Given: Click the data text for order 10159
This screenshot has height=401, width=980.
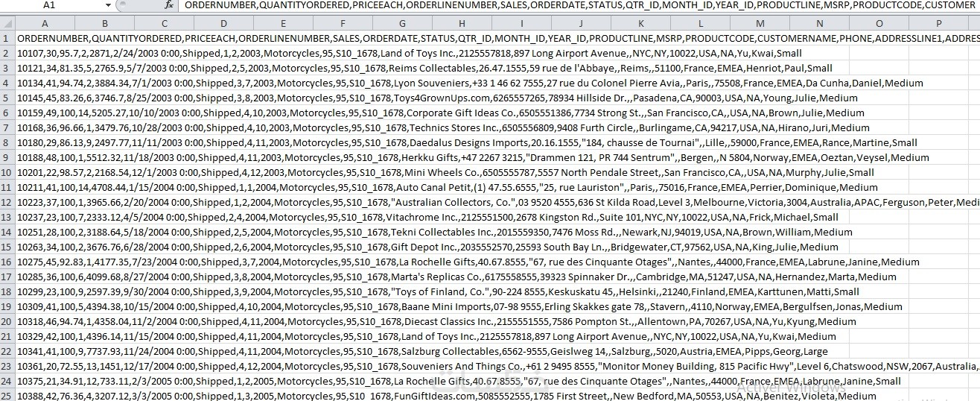Looking at the screenshot, I should point(441,113).
